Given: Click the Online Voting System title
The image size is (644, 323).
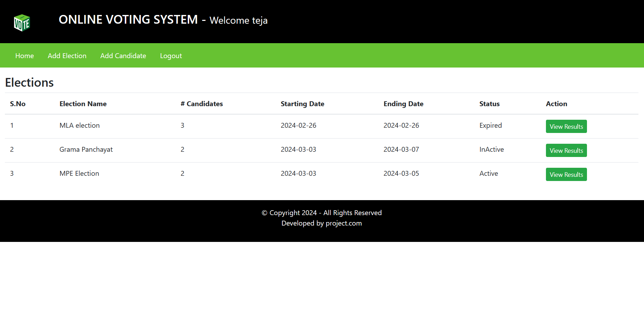Looking at the screenshot, I should tap(128, 19).
